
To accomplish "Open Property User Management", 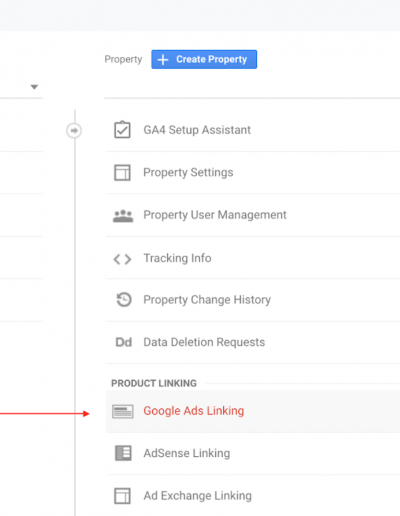I will tap(253, 215).
